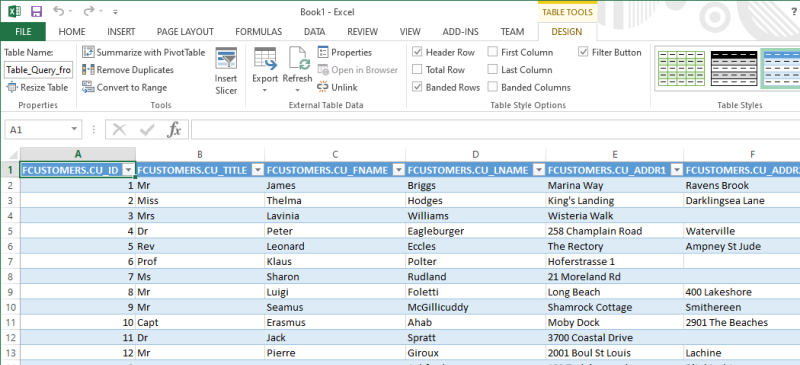Switch to the HOME tab
The width and height of the screenshot is (800, 365).
[72, 32]
